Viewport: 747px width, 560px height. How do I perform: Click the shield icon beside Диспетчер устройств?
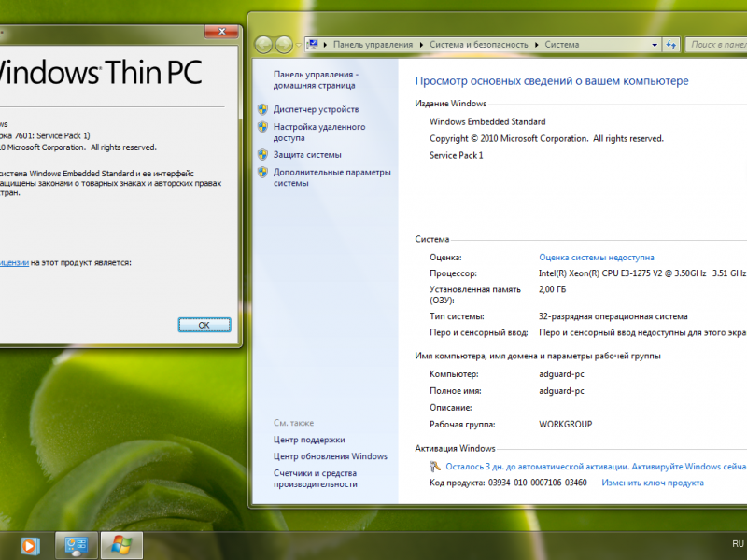pos(262,109)
